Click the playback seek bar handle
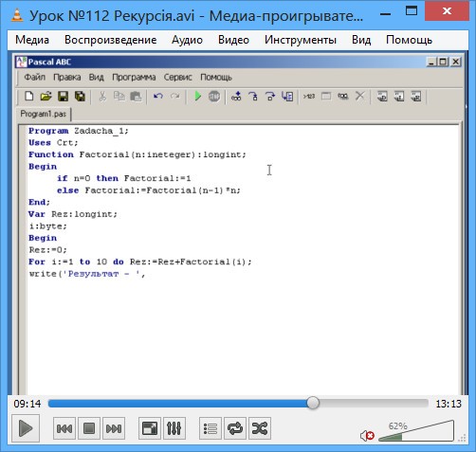 pyautogui.click(x=313, y=403)
